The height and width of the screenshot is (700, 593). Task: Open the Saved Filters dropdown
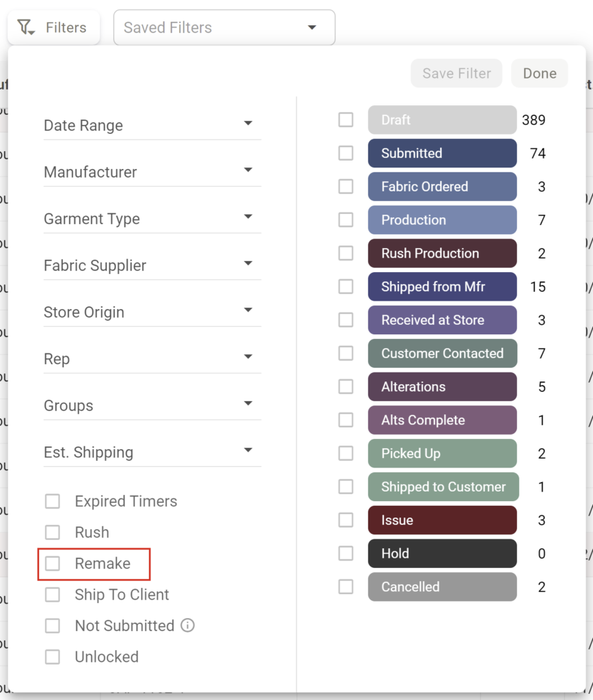click(225, 27)
